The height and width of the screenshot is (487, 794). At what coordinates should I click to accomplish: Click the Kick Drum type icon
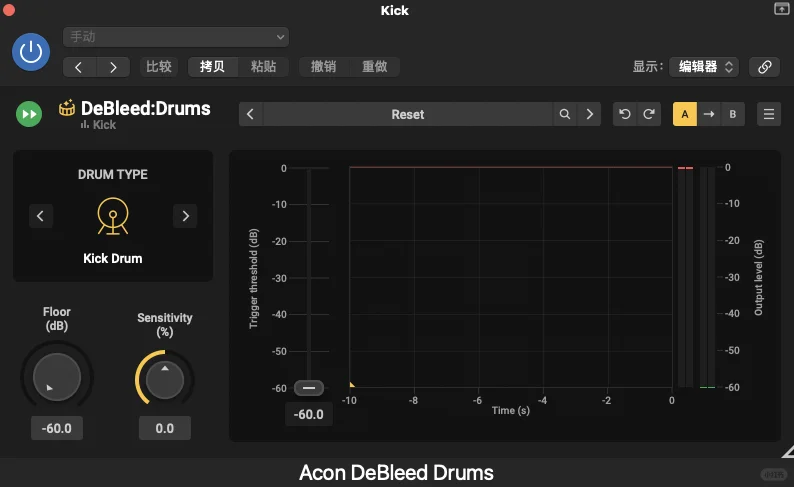113,217
